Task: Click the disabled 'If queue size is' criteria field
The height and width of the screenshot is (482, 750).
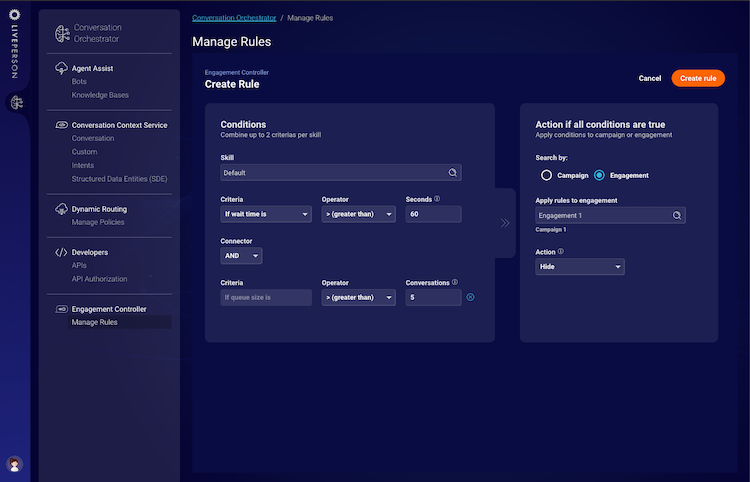Action: (x=266, y=297)
